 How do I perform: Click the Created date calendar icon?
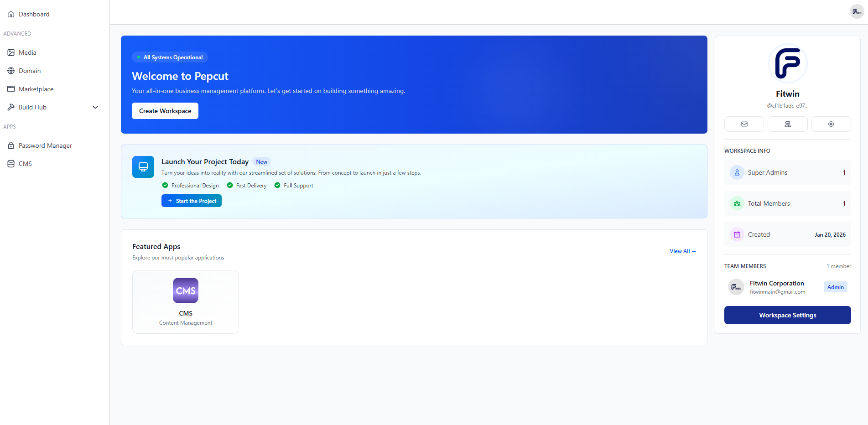(x=737, y=234)
